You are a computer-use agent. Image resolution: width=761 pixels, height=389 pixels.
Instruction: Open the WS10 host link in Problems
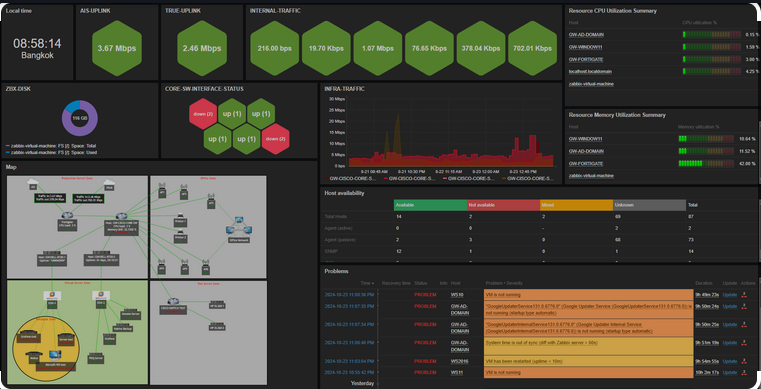[x=457, y=294]
